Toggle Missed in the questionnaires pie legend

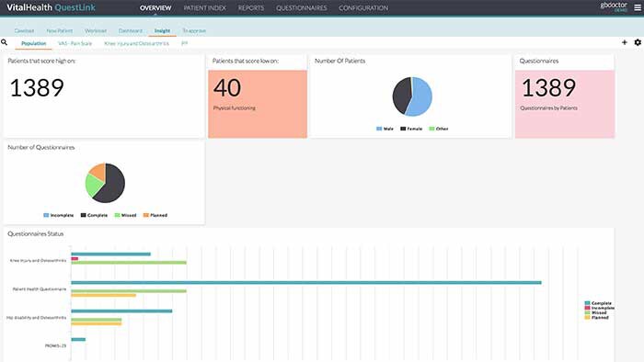(x=125, y=215)
